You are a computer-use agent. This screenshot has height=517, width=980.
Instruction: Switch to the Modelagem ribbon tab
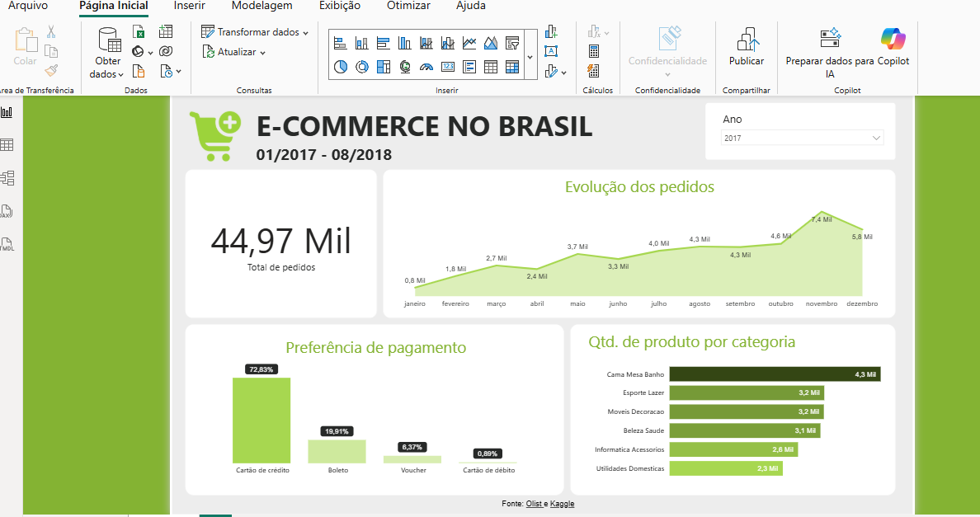261,6
